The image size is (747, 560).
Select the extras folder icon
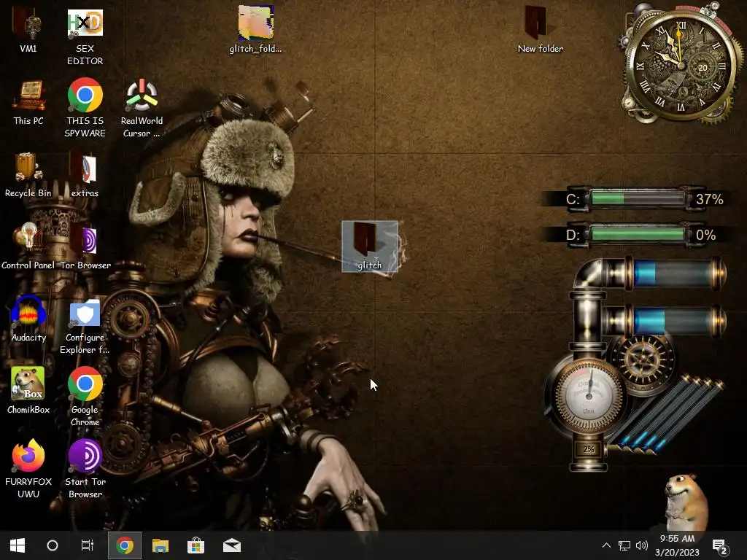[x=85, y=175]
